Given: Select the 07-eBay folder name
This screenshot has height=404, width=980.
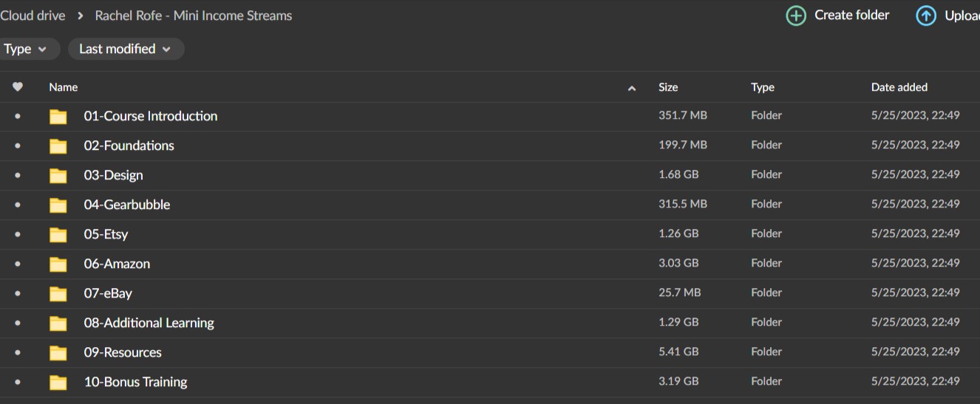Looking at the screenshot, I should pos(108,293).
